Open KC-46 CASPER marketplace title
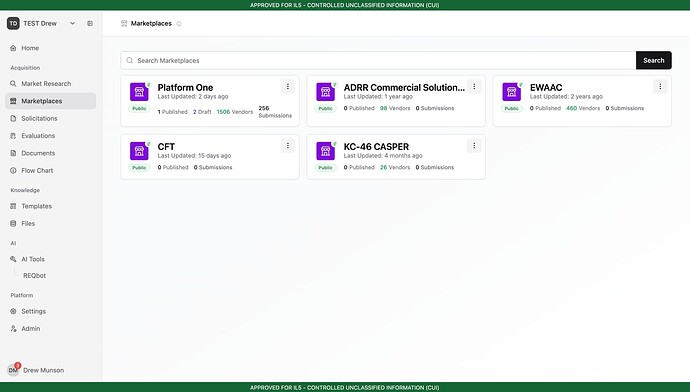Image resolution: width=690 pixels, height=392 pixels. pyautogui.click(x=376, y=147)
